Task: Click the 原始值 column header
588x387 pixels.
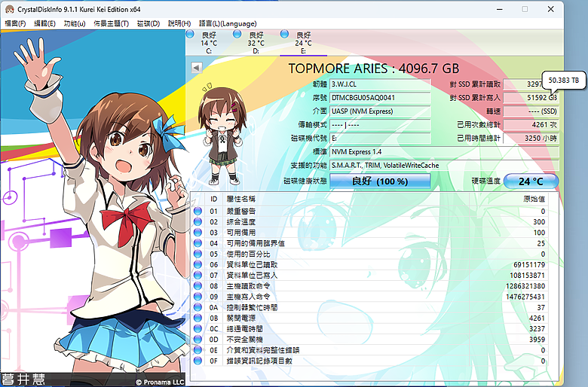Action: pyautogui.click(x=534, y=199)
